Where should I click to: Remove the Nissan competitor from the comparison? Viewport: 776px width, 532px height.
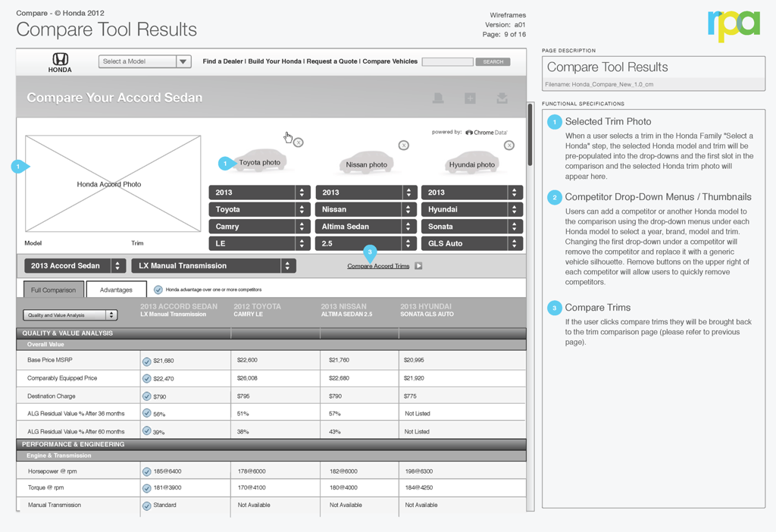tap(404, 146)
